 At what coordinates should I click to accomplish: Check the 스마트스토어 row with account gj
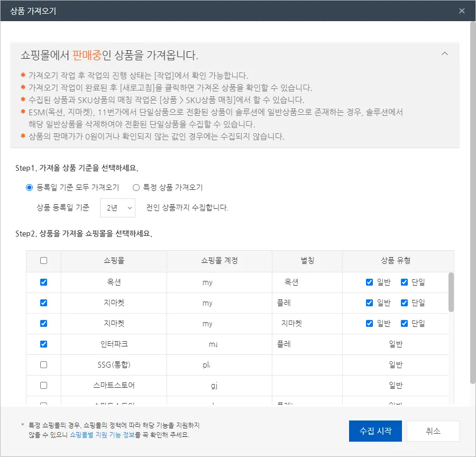point(44,386)
